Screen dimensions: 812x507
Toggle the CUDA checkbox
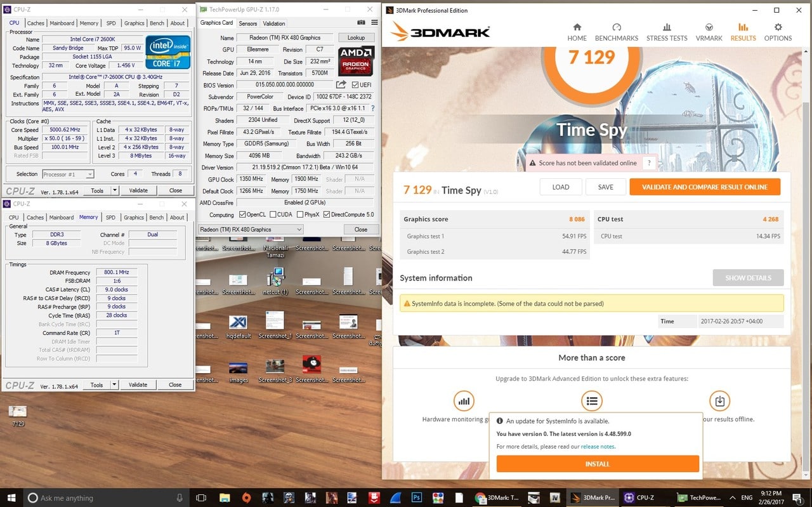coord(273,214)
